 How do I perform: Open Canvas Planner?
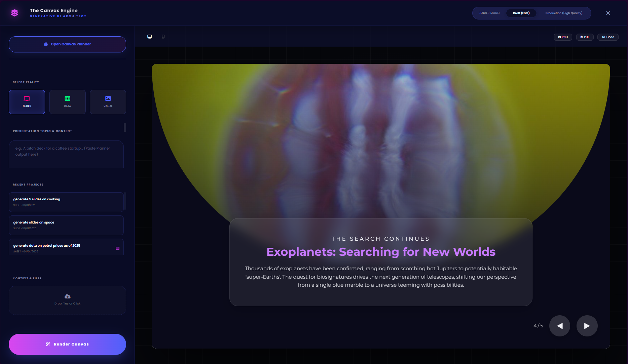(x=67, y=44)
